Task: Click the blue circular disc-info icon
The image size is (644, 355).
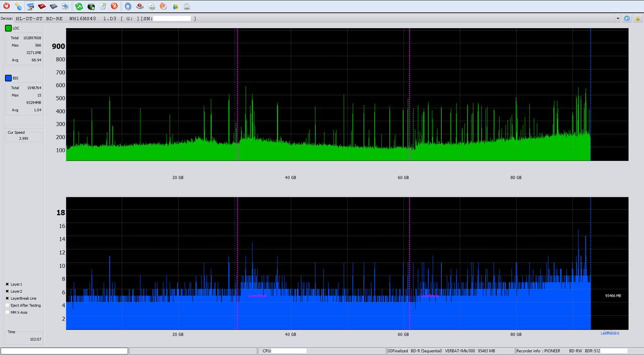Action: pos(128,6)
